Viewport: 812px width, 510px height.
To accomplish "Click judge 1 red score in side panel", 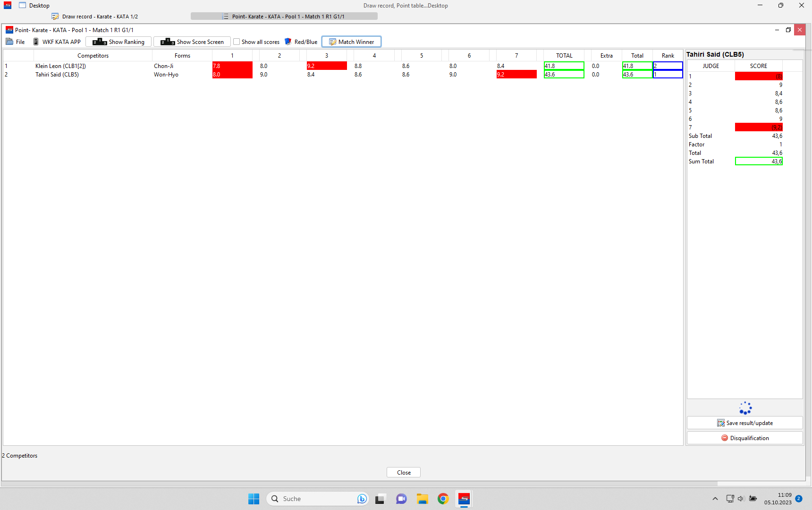I will click(759, 76).
